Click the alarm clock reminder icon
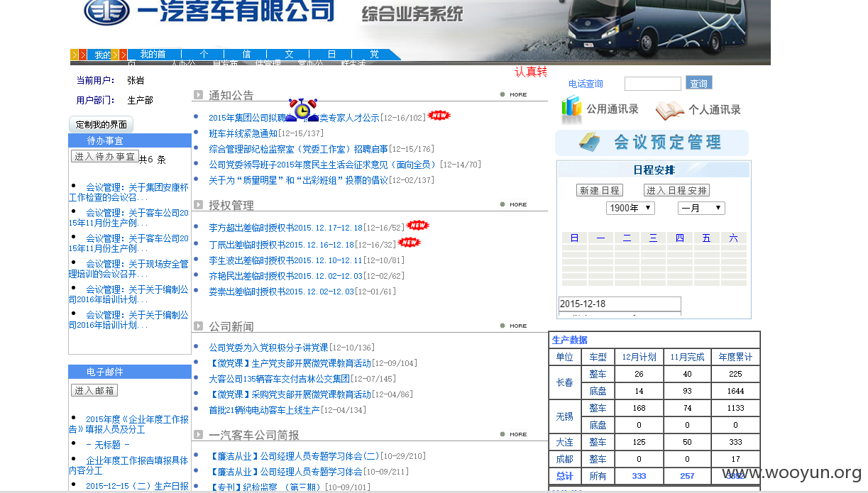The image size is (868, 493). (303, 110)
